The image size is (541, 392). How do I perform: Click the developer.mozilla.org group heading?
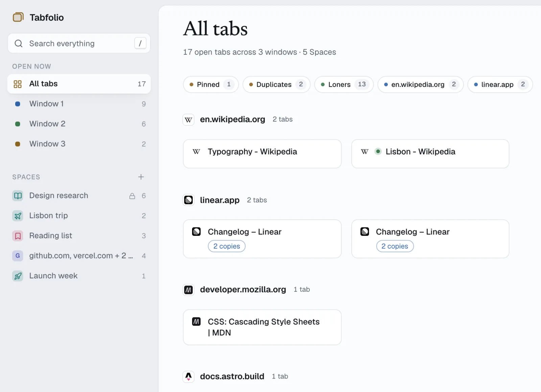(x=243, y=290)
